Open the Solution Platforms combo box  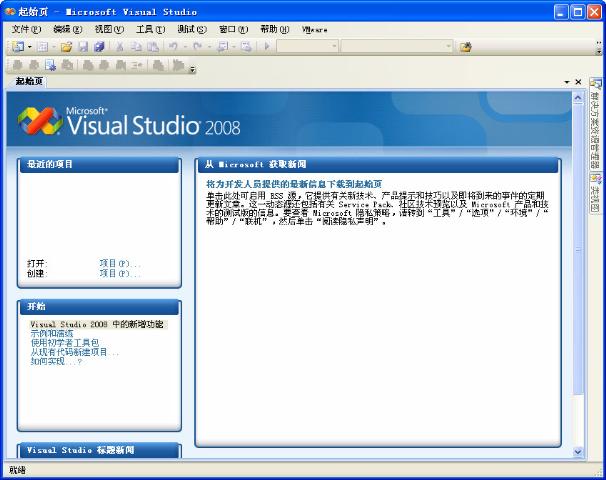pos(397,47)
